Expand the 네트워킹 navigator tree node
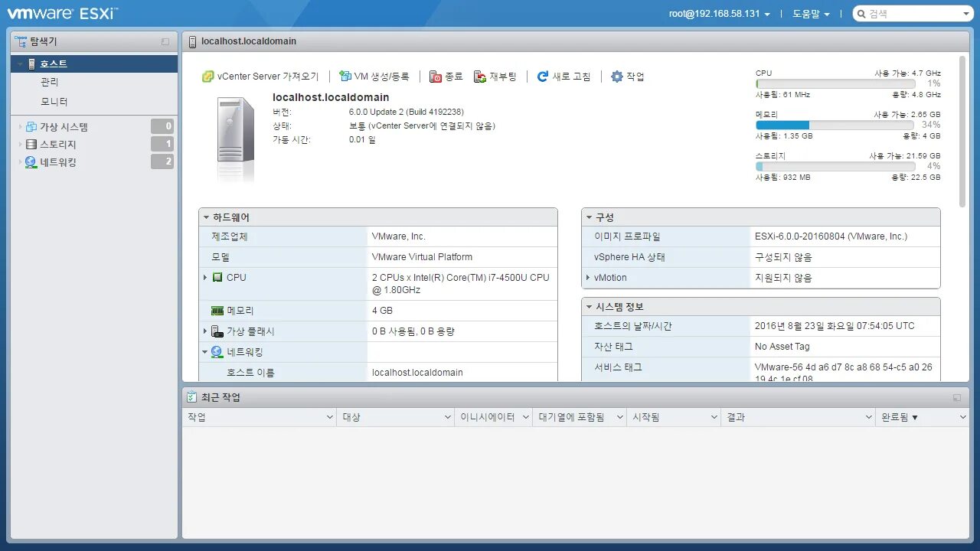 click(x=20, y=162)
